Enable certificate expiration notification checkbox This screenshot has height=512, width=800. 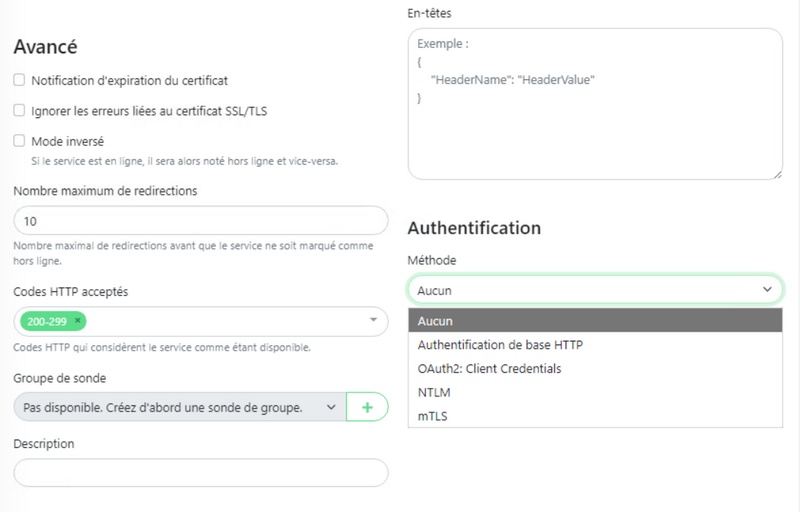click(x=19, y=80)
